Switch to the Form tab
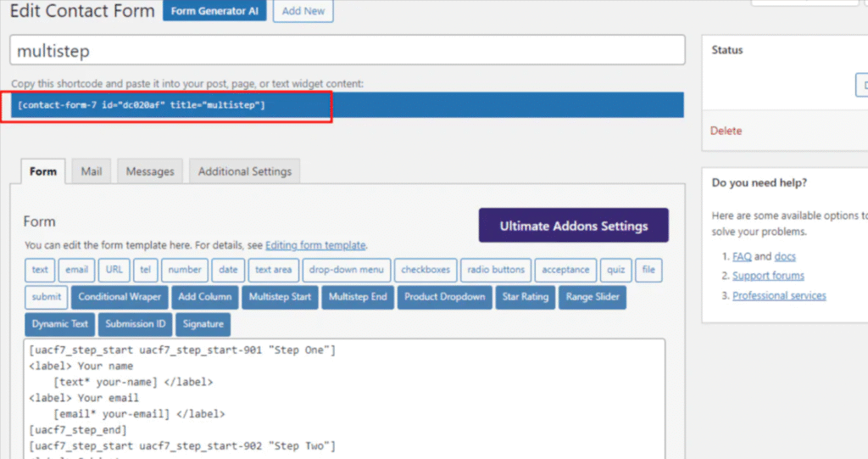This screenshot has height=459, width=868. click(x=43, y=171)
